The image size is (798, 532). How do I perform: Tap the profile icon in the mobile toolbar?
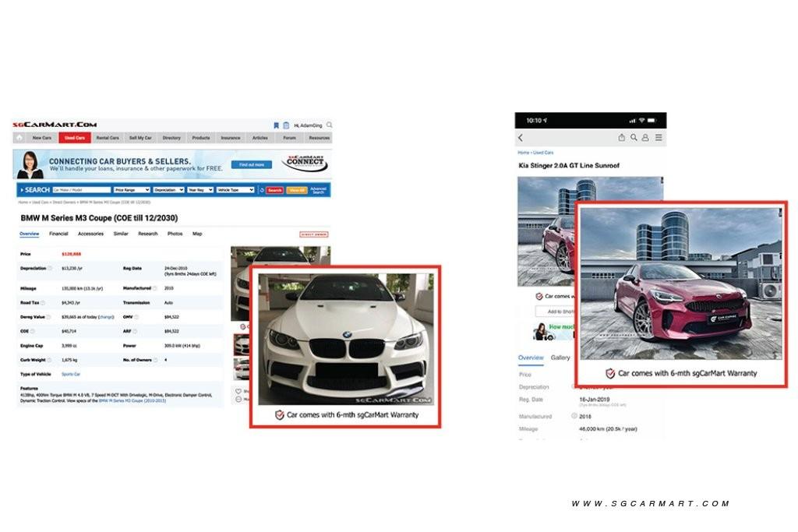click(646, 138)
